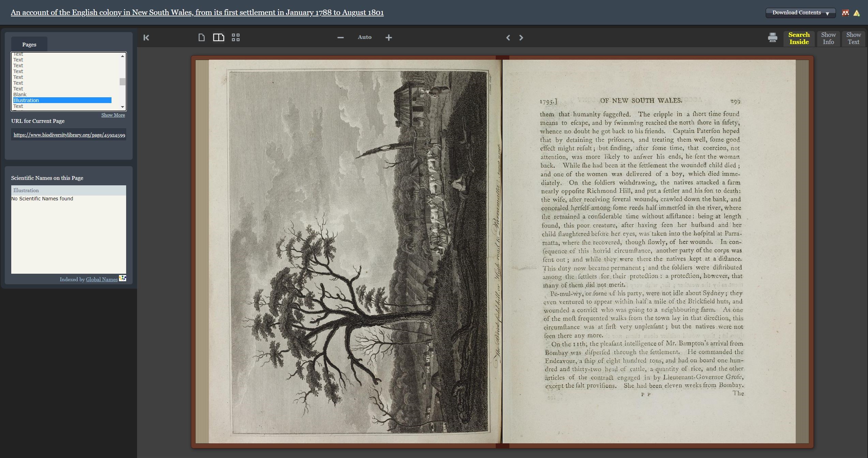Select the two-page spread view icon
The width and height of the screenshot is (868, 458).
(x=219, y=37)
